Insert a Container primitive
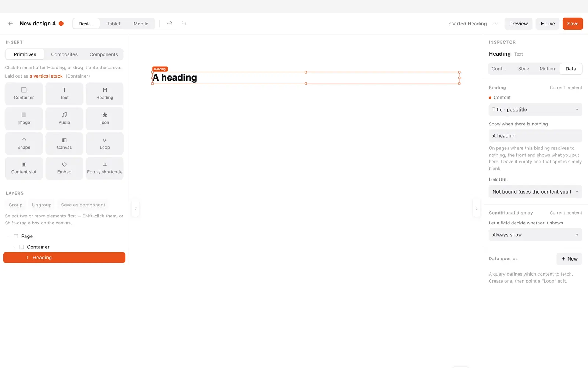Viewport: 588px width, 368px height. (24, 94)
